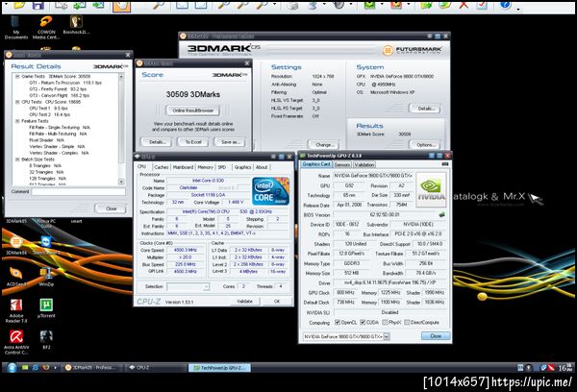Click the NVIDIA logo in GPU-Z

(431, 189)
